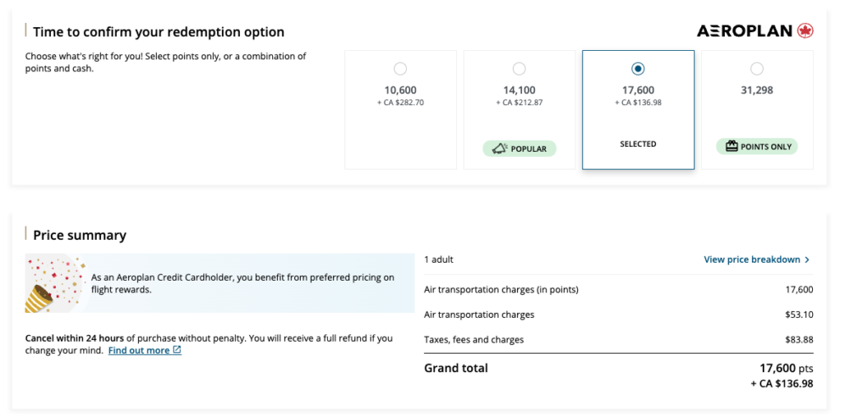
Task: Choose the 14,100 points radio option
Action: (x=519, y=69)
